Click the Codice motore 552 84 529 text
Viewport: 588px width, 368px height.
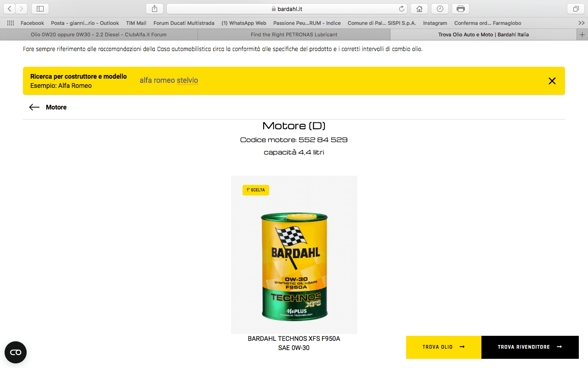coord(294,139)
